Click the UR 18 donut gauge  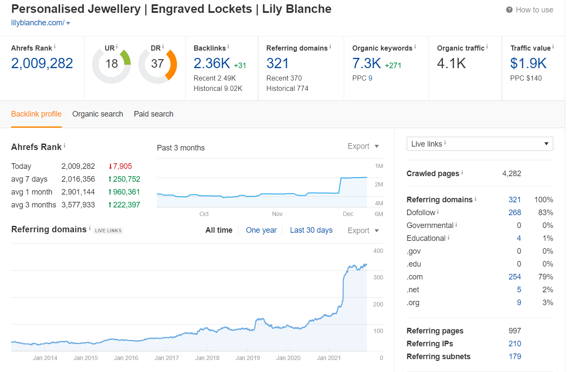pyautogui.click(x=111, y=64)
